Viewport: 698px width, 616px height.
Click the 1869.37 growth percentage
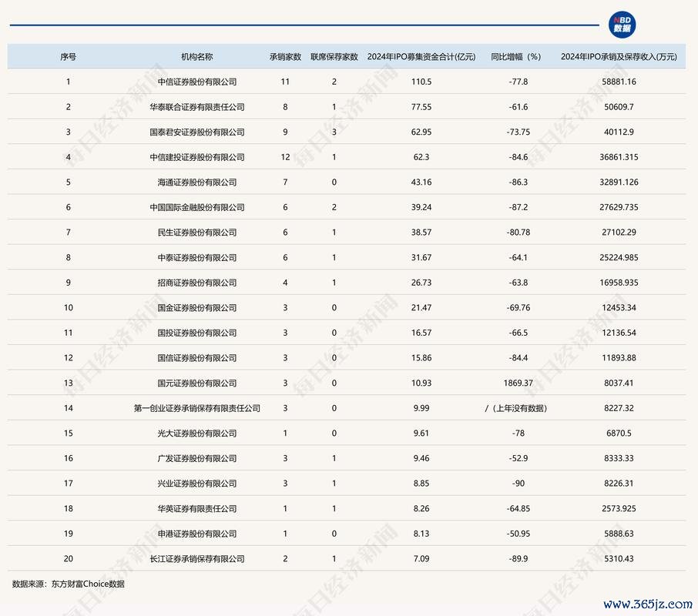(518, 383)
